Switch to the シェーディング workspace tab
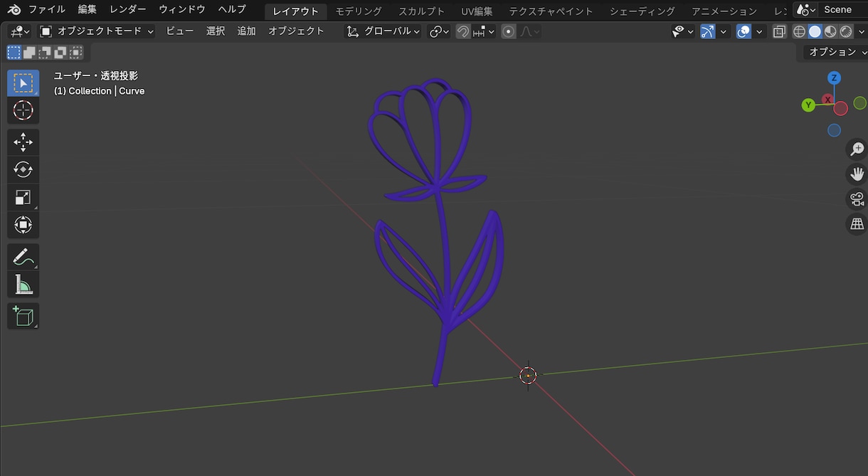The height and width of the screenshot is (476, 868). click(x=642, y=11)
